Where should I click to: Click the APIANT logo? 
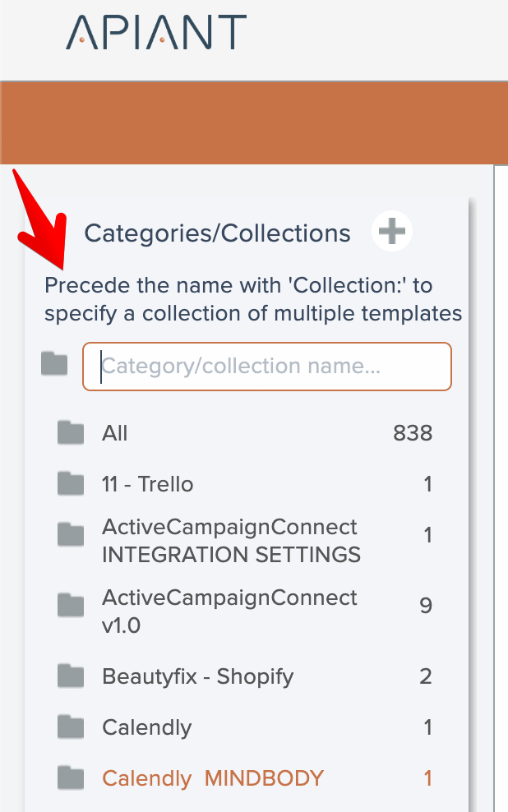[156, 32]
